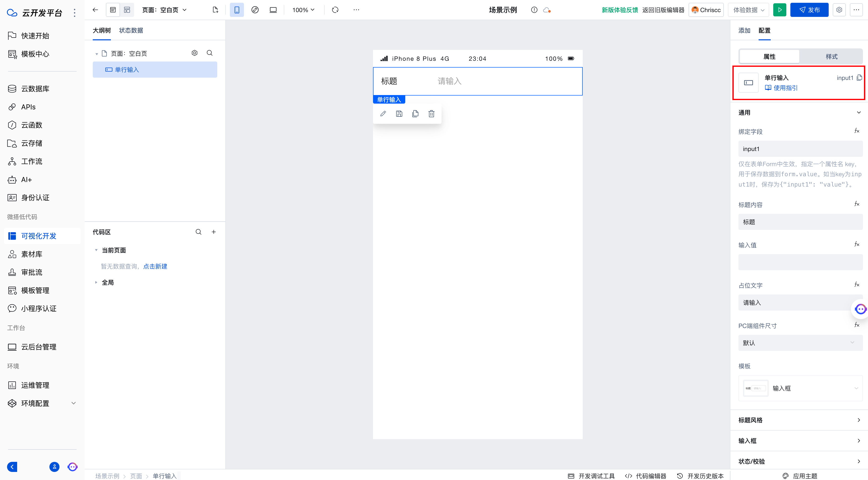Click the 点击新建 link
The height and width of the screenshot is (480, 868).
click(155, 266)
